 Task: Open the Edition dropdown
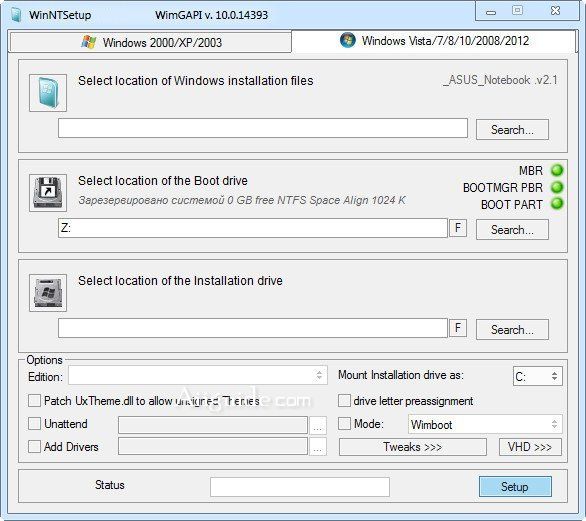198,375
